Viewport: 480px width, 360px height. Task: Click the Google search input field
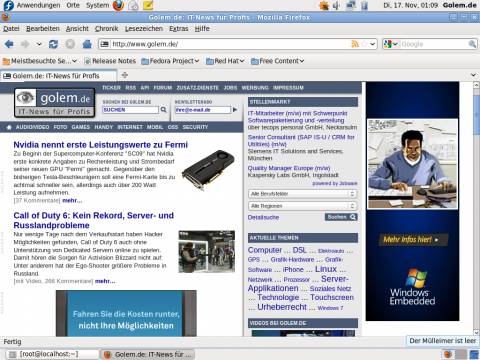433,44
